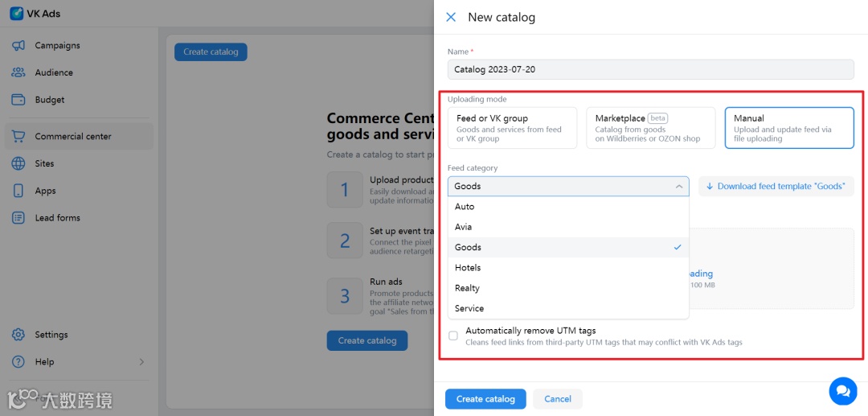The height and width of the screenshot is (416, 868).
Task: Expand the Help submenu chevron
Action: coord(141,362)
